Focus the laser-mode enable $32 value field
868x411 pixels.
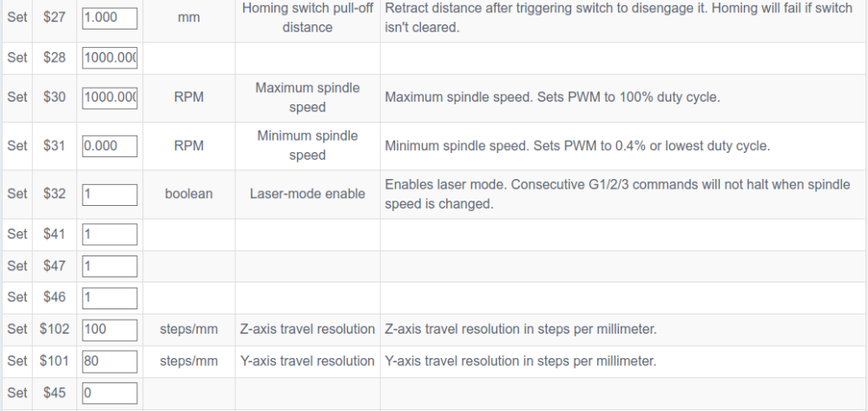click(109, 194)
